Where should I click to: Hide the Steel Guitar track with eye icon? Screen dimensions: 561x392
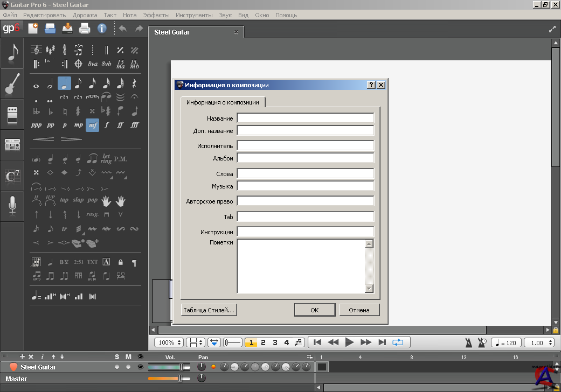(141, 367)
